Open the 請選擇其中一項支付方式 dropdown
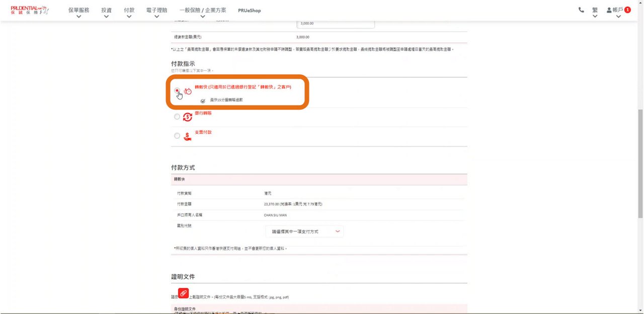This screenshot has width=644, height=314. [304, 231]
